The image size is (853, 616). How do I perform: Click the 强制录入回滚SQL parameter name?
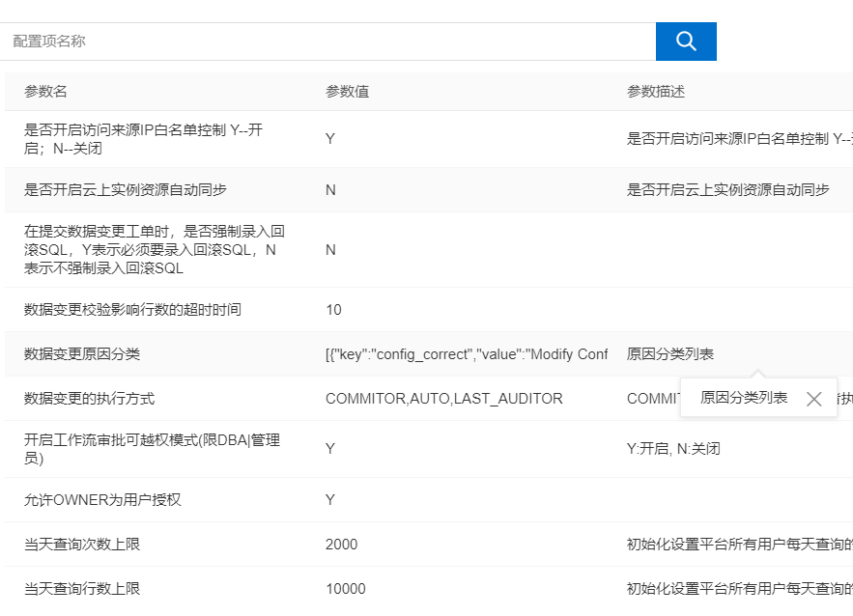(154, 250)
